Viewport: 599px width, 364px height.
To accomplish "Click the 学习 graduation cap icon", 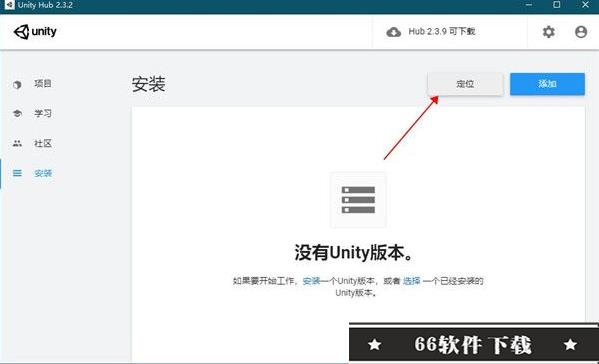I will point(17,113).
